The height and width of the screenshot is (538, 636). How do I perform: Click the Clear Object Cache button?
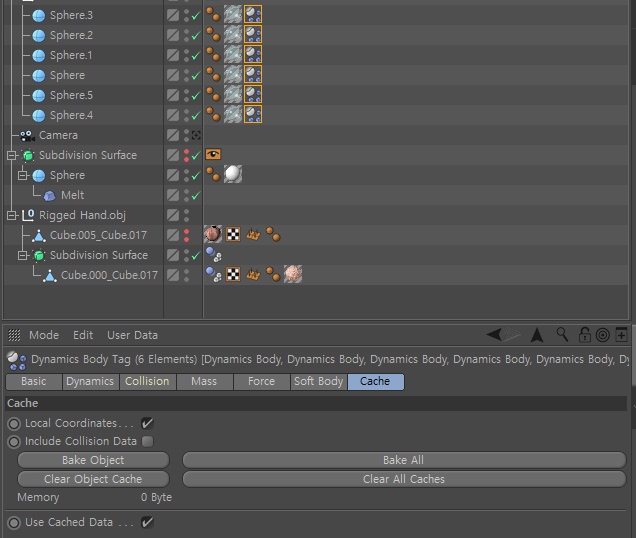(x=93, y=479)
